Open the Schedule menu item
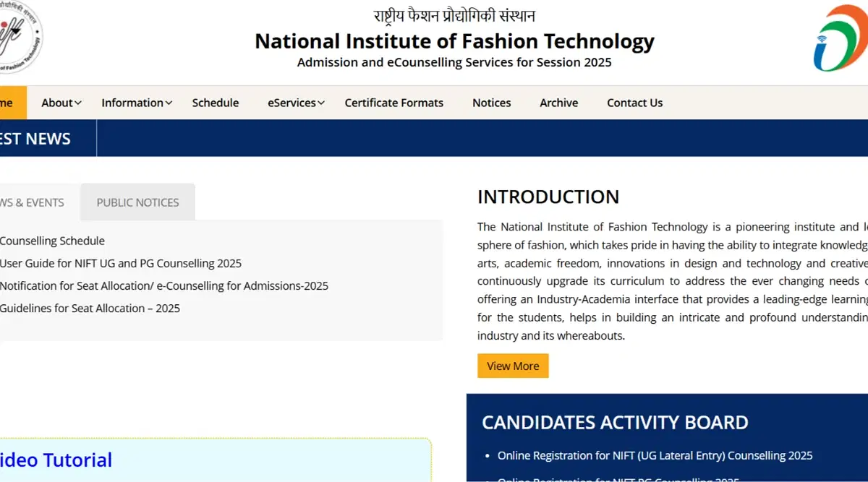The image size is (868, 482). click(216, 103)
